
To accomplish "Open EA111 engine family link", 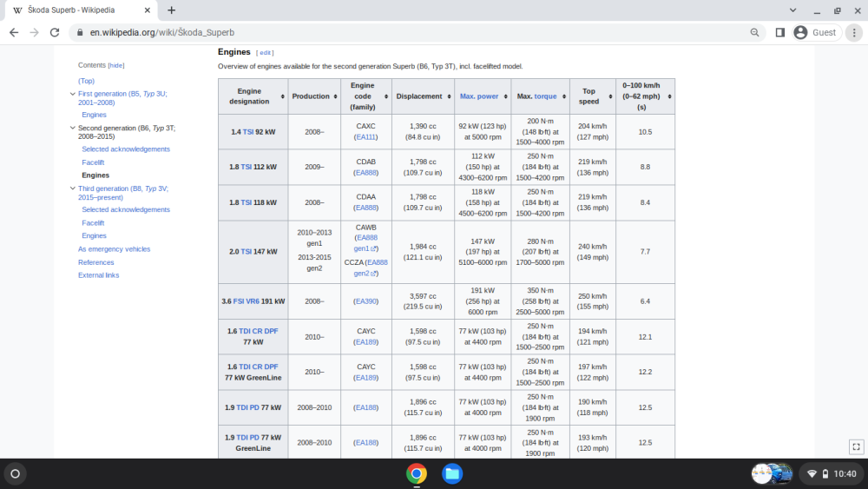I will [366, 137].
